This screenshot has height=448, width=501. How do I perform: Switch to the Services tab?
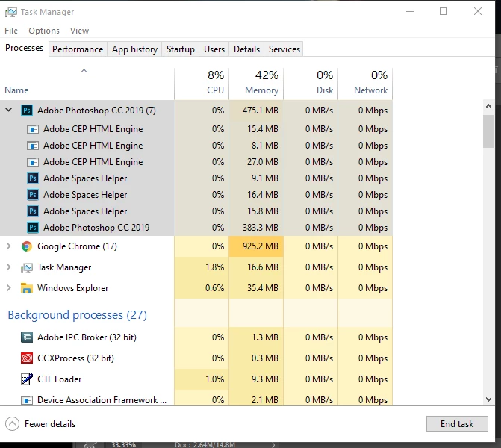pos(284,49)
